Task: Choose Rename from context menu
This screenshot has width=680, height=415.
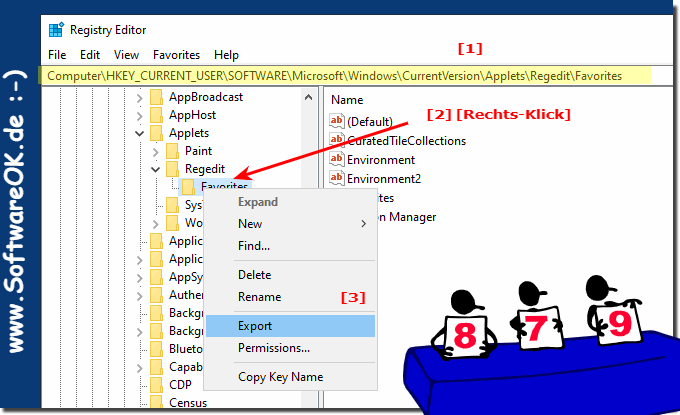Action: coord(290,297)
